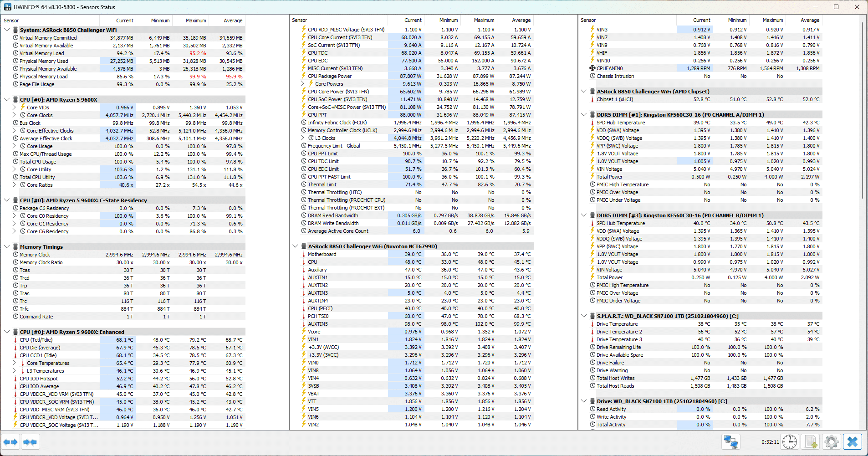Click the left panel Sensor column header
Screen dimensions: 868x456
pyautogui.click(x=50, y=20)
